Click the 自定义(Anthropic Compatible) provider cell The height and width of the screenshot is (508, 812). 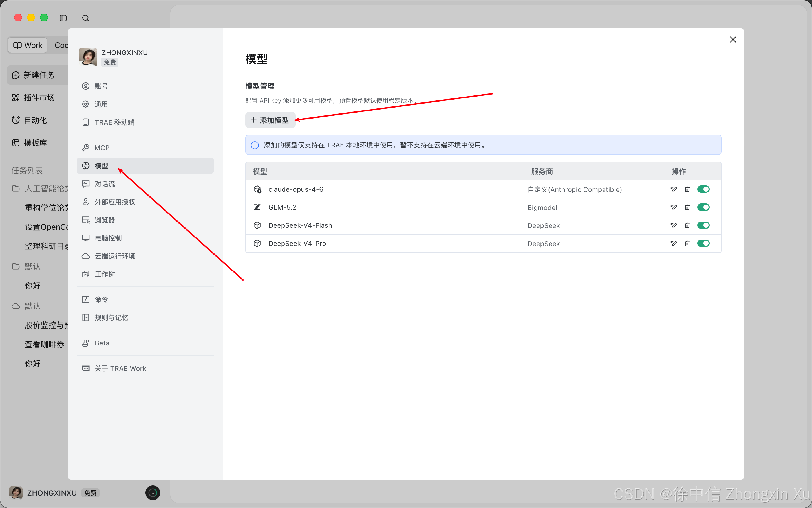[x=574, y=189]
